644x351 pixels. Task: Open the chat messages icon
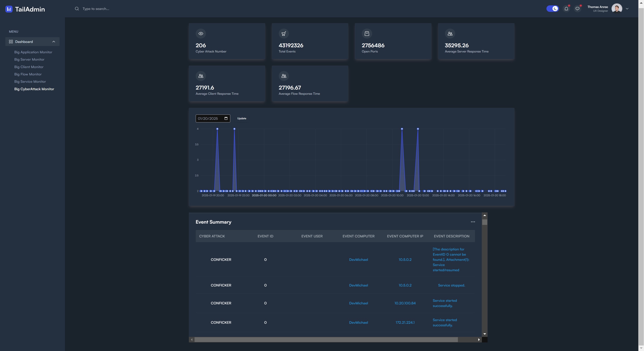[x=577, y=9]
